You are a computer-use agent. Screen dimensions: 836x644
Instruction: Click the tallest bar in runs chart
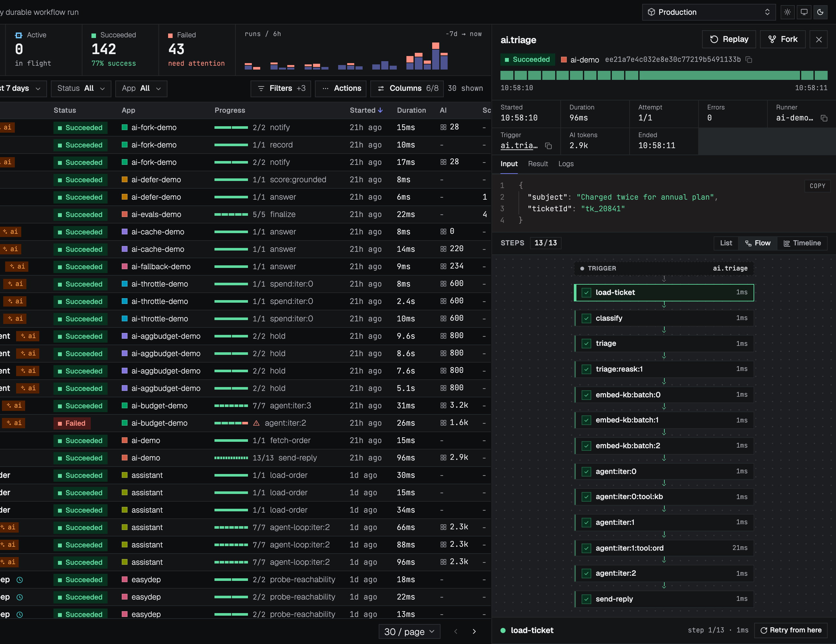435,56
